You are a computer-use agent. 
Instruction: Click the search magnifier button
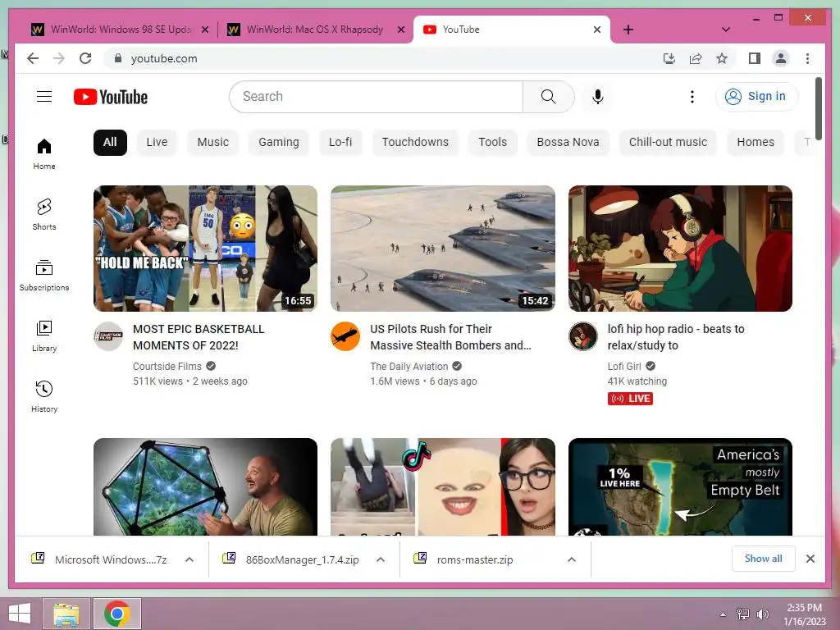point(548,97)
